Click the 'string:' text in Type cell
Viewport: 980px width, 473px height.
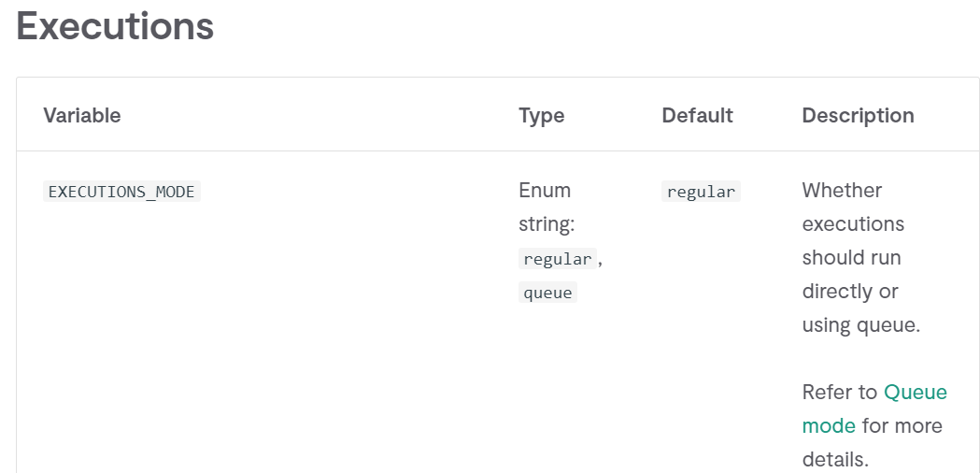(547, 224)
